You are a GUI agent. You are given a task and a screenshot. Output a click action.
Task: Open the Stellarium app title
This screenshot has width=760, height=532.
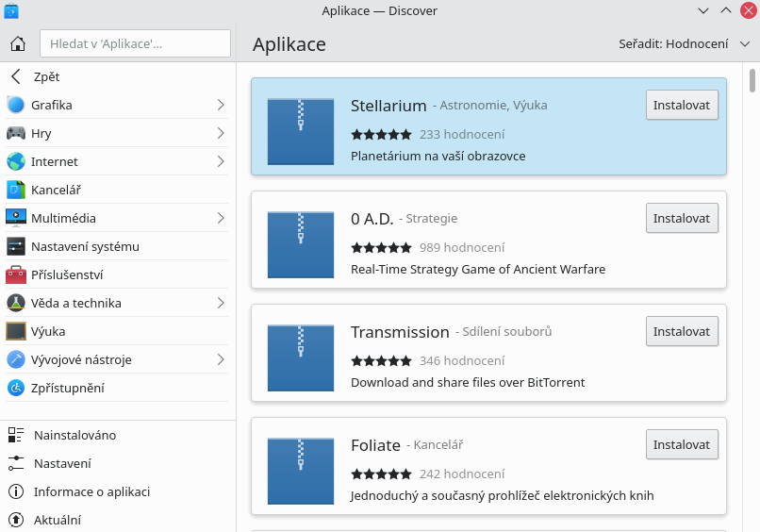[388, 106]
